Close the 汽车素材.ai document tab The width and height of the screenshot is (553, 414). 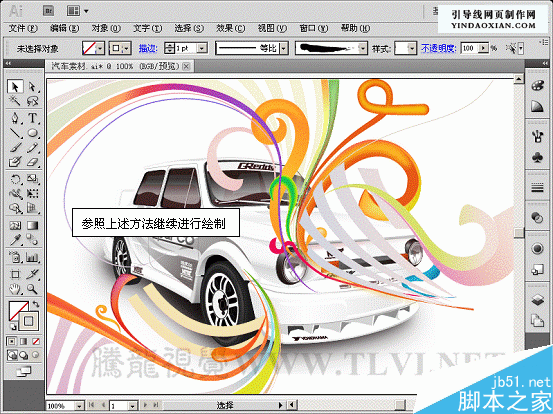pyautogui.click(x=187, y=66)
